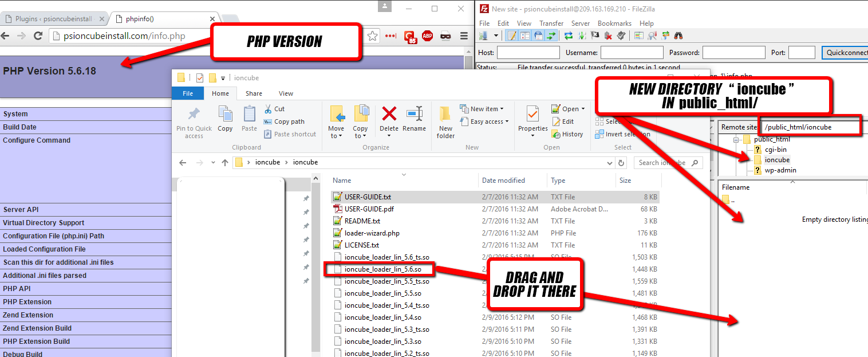This screenshot has width=868, height=357.
Task: Toggle local directory tree in FileZilla
Action: [x=525, y=36]
